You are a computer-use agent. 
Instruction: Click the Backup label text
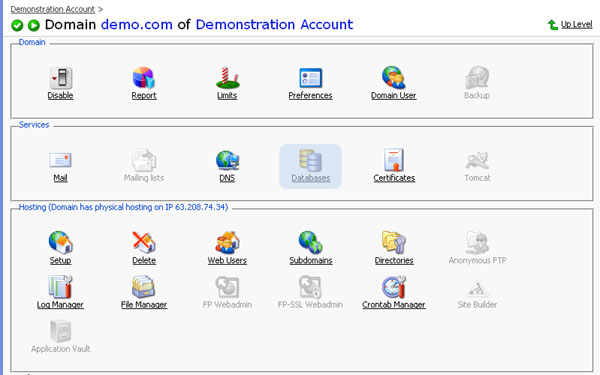coord(477,95)
